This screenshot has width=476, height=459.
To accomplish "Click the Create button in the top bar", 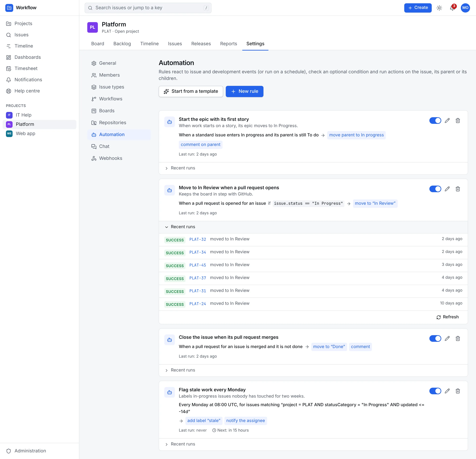I will [418, 8].
